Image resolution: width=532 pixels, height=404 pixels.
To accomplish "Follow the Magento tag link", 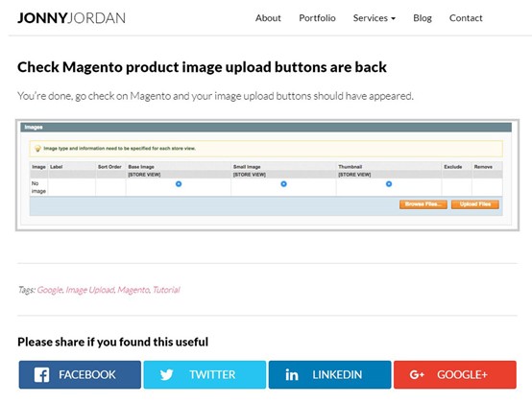I will (133, 290).
